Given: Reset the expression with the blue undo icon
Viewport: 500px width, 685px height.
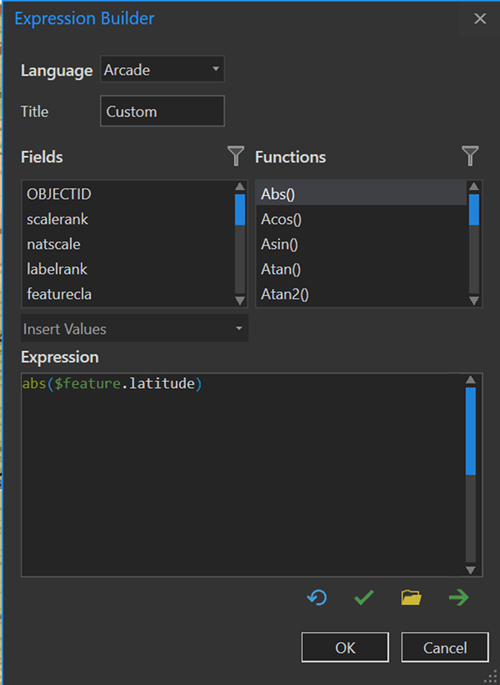Looking at the screenshot, I should click(317, 597).
